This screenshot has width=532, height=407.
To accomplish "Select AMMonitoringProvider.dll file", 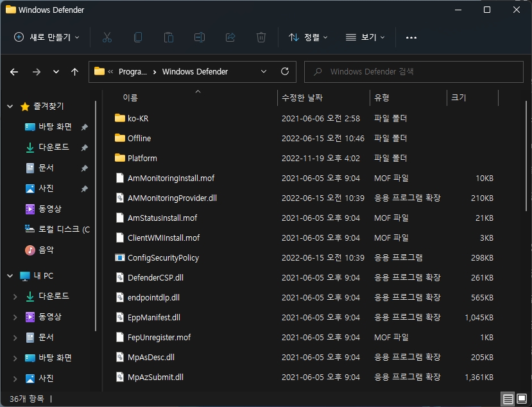I will [x=172, y=198].
